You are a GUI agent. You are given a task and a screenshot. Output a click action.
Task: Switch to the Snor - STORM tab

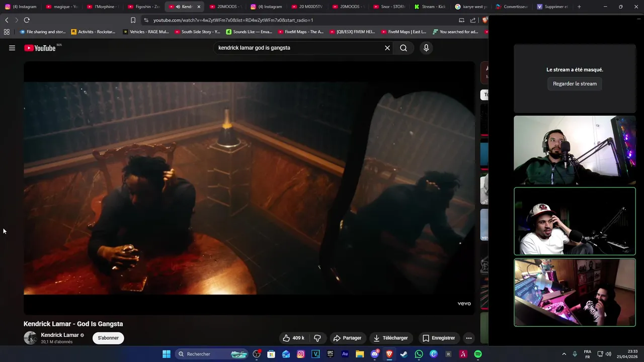click(389, 7)
